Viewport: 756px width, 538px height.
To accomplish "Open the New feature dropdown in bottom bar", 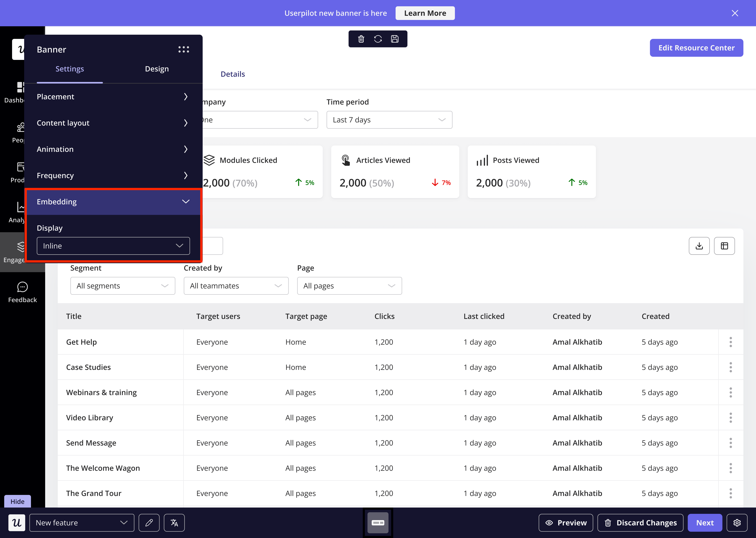I will [82, 523].
